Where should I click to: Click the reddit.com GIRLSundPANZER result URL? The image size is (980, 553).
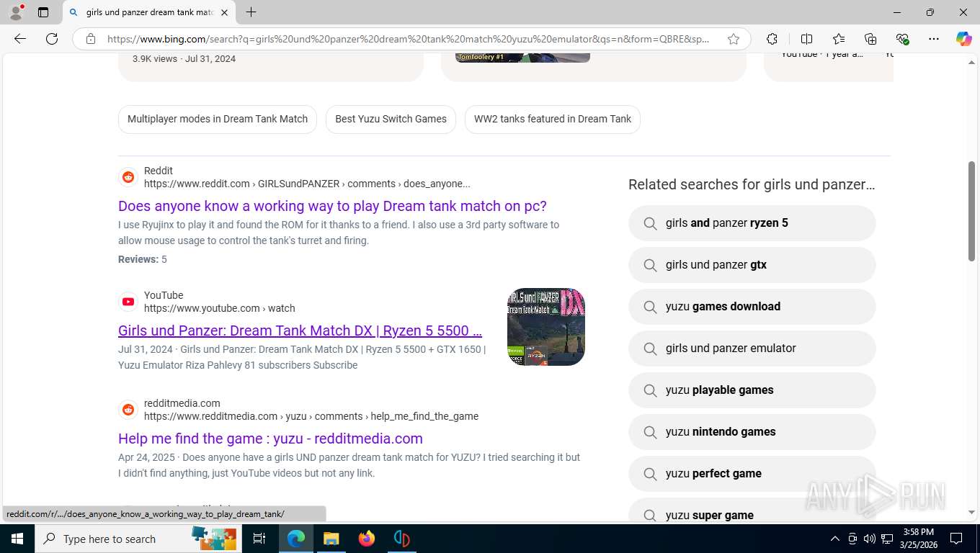point(307,184)
